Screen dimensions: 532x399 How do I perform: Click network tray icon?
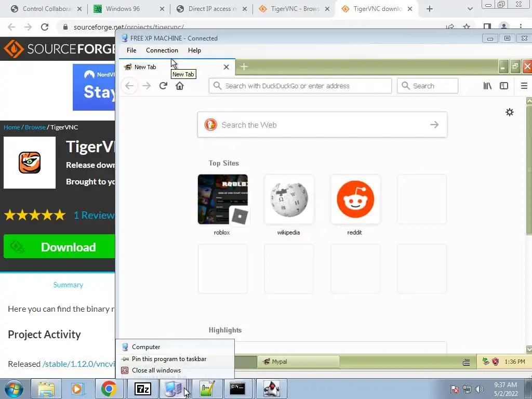coord(467,389)
